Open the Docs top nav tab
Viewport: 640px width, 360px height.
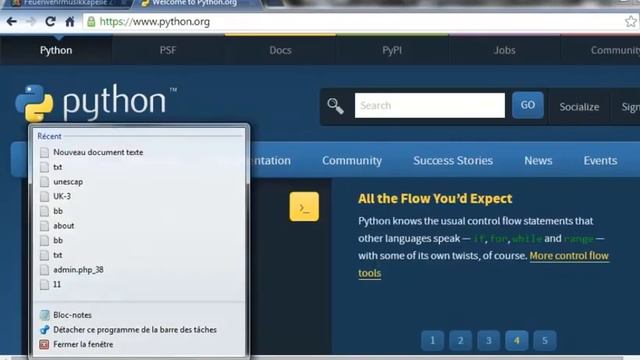click(280, 50)
